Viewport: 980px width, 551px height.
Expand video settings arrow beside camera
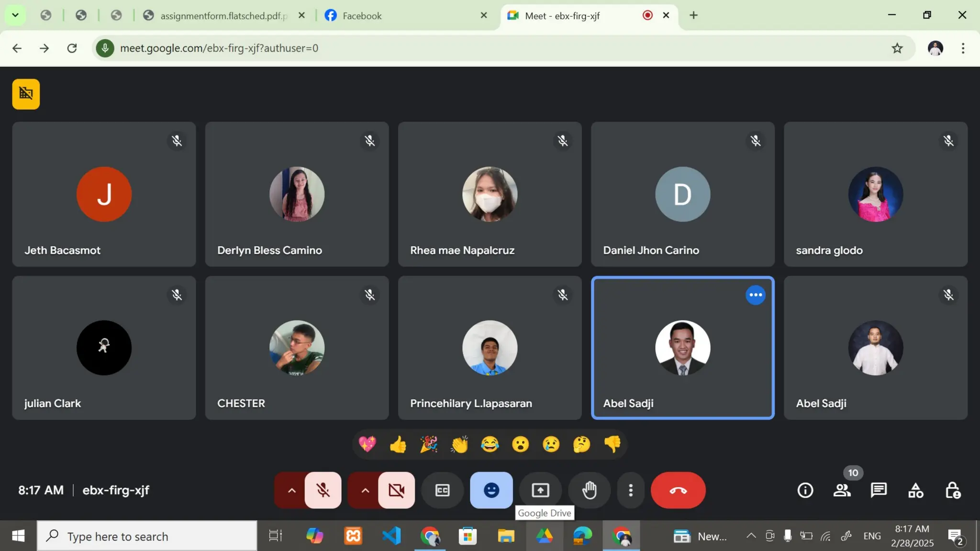point(365,490)
